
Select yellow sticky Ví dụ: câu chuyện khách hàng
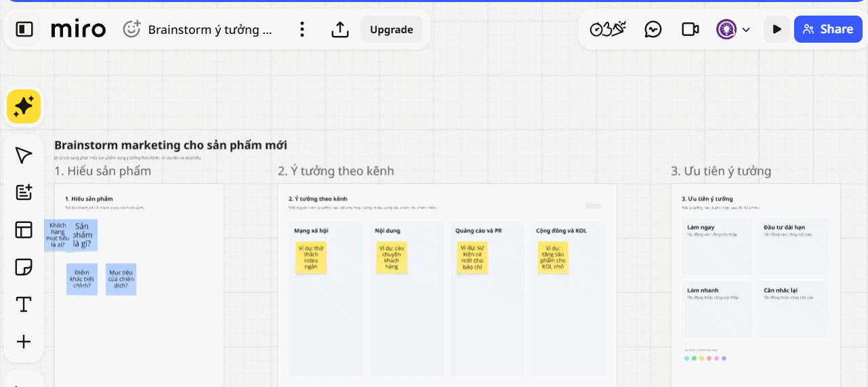[x=392, y=258]
